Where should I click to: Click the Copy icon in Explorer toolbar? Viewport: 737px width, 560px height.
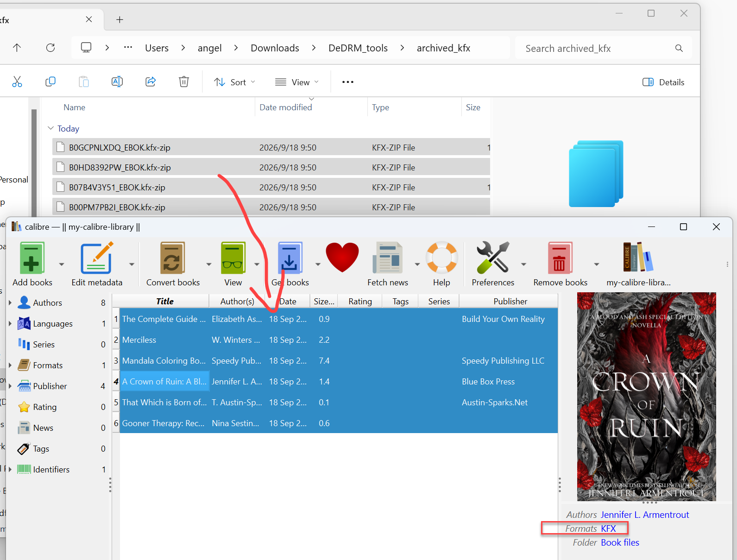click(x=50, y=82)
